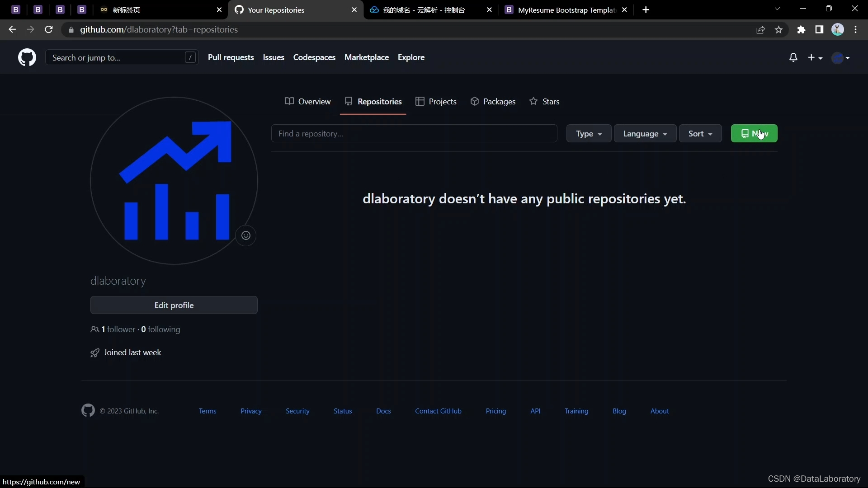Image resolution: width=868 pixels, height=488 pixels.
Task: Expand the Sort dropdown
Action: coord(700,134)
